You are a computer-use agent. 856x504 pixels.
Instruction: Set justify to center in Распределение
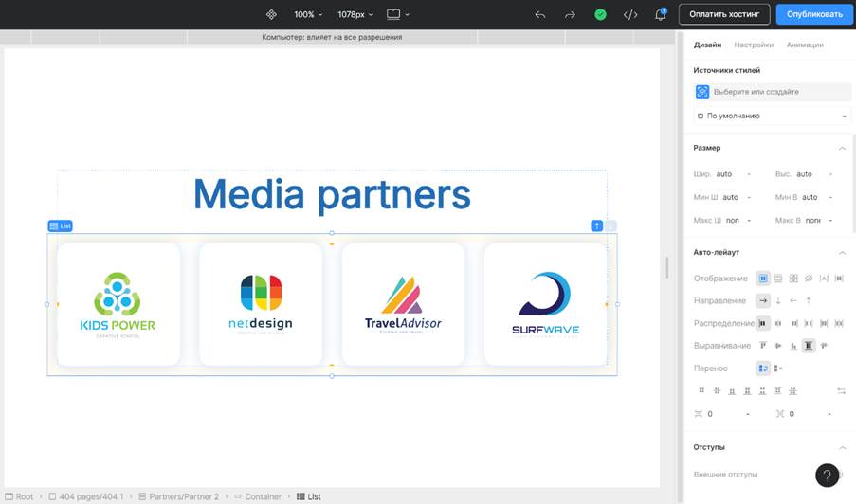(778, 323)
